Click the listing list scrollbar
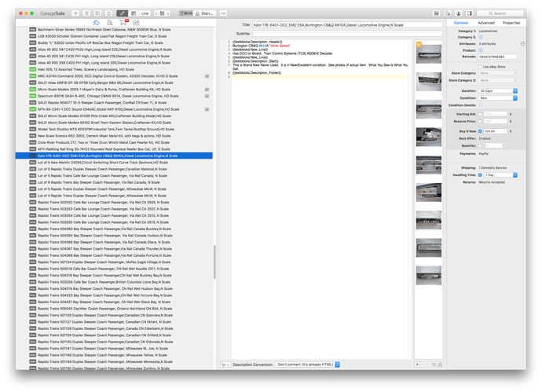 214,262
